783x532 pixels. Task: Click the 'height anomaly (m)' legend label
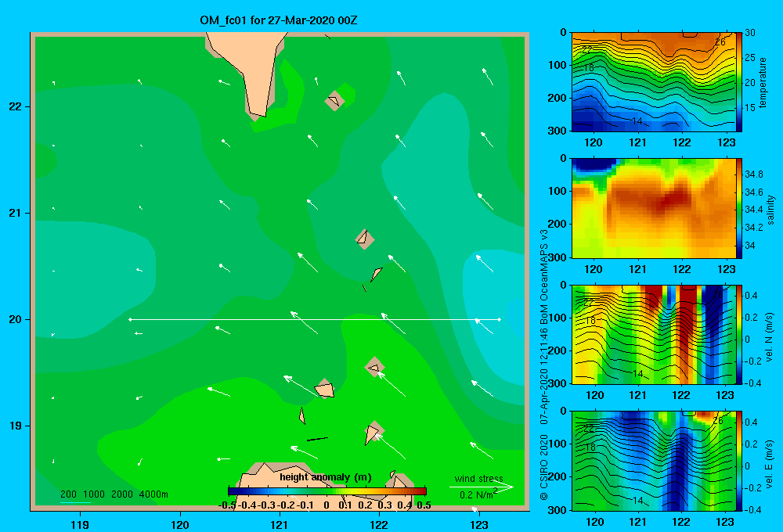click(326, 477)
